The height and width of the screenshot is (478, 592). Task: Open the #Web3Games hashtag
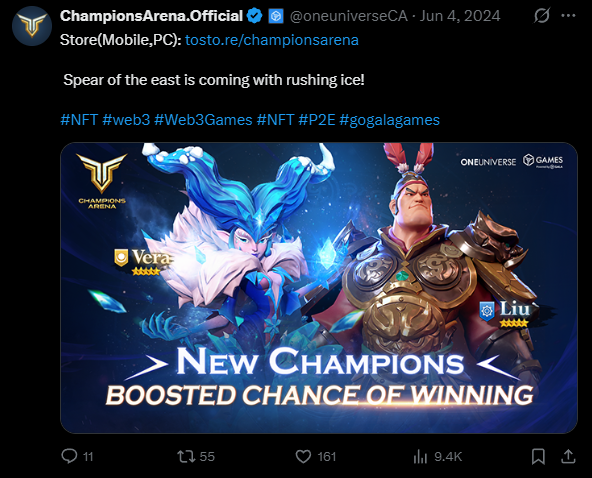[x=203, y=120]
